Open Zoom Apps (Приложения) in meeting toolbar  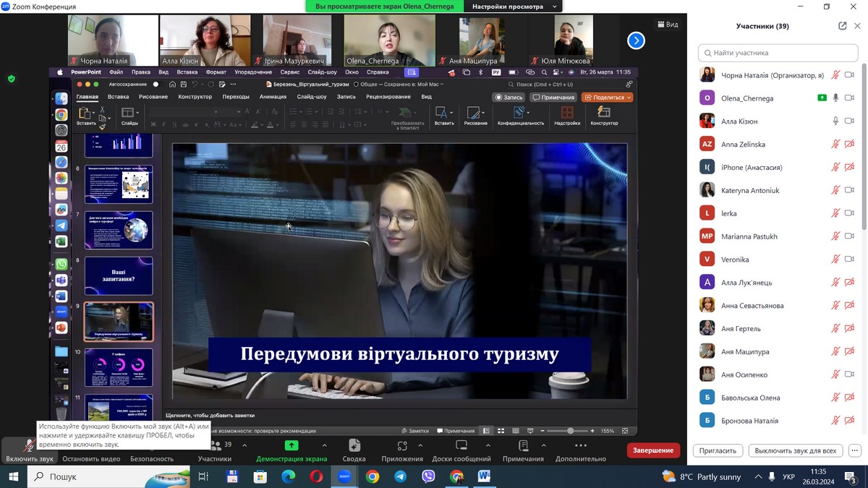click(x=401, y=446)
